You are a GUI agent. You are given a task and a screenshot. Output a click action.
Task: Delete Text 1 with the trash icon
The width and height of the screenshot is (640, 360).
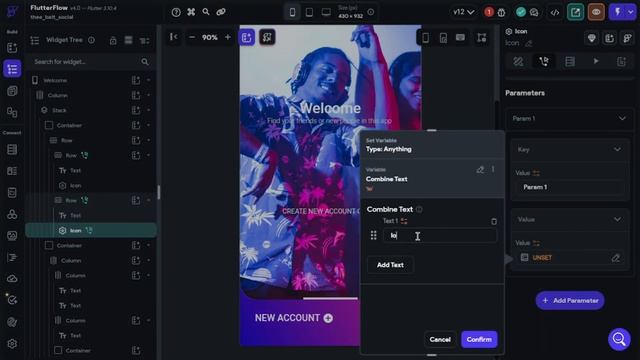click(x=494, y=221)
